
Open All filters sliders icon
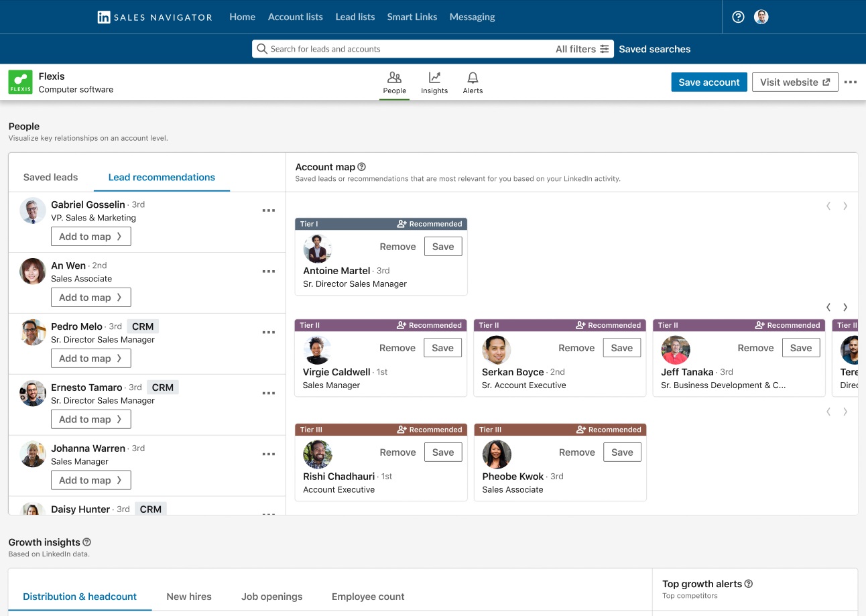[x=605, y=49]
